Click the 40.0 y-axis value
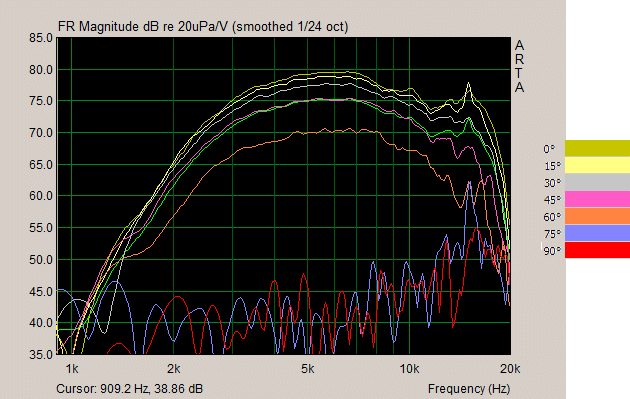Screen dimensions: 630x399 click(41, 323)
